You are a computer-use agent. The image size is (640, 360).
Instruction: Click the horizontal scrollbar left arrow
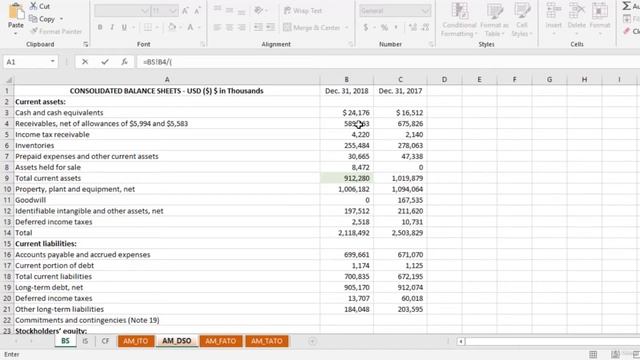point(460,341)
